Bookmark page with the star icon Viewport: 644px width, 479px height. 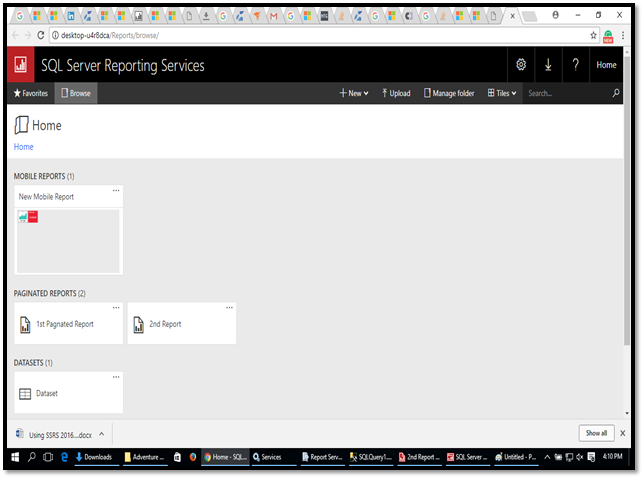click(593, 35)
